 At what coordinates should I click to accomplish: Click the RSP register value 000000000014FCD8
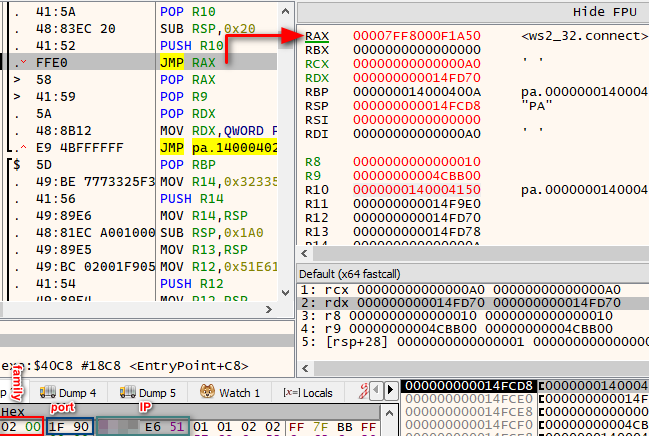click(417, 106)
